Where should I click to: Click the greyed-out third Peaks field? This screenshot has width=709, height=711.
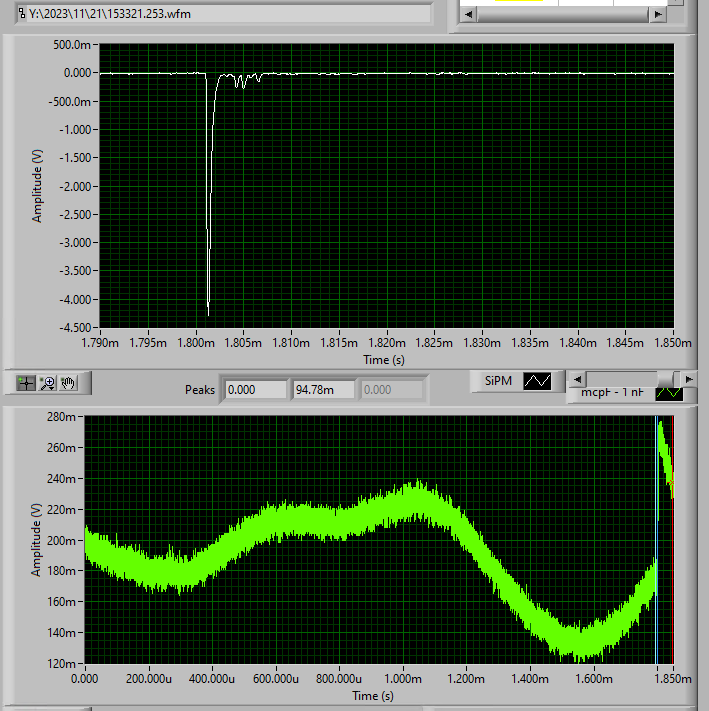tap(392, 390)
